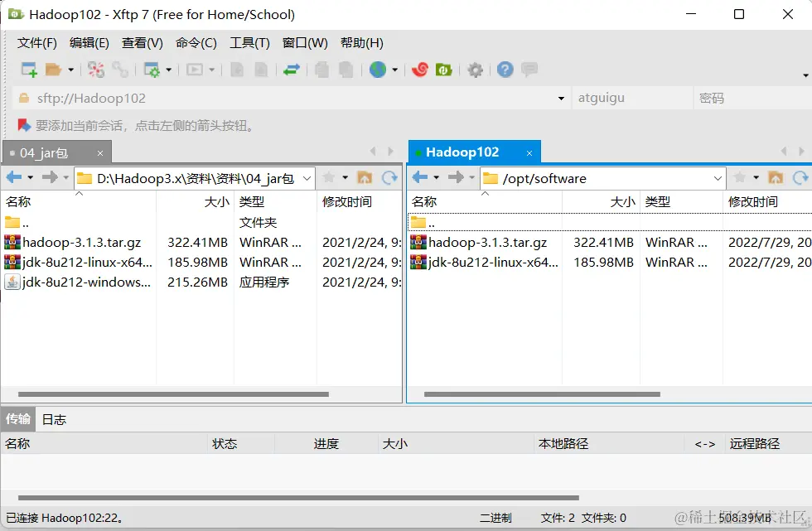Switch to the 日志 tab
This screenshot has height=531, width=812.
[54, 419]
